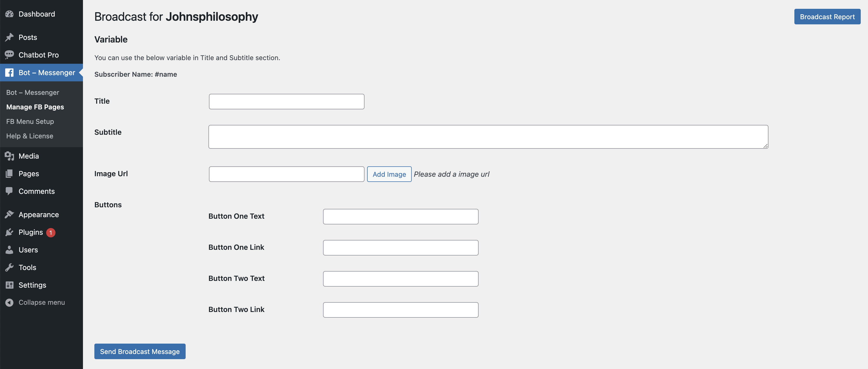Click the Collapse menu arrow icon
This screenshot has width=868, height=369.
point(9,302)
